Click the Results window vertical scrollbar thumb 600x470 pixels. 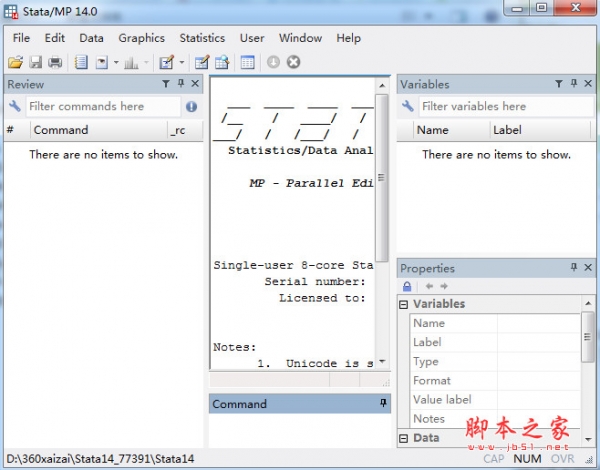[382, 178]
